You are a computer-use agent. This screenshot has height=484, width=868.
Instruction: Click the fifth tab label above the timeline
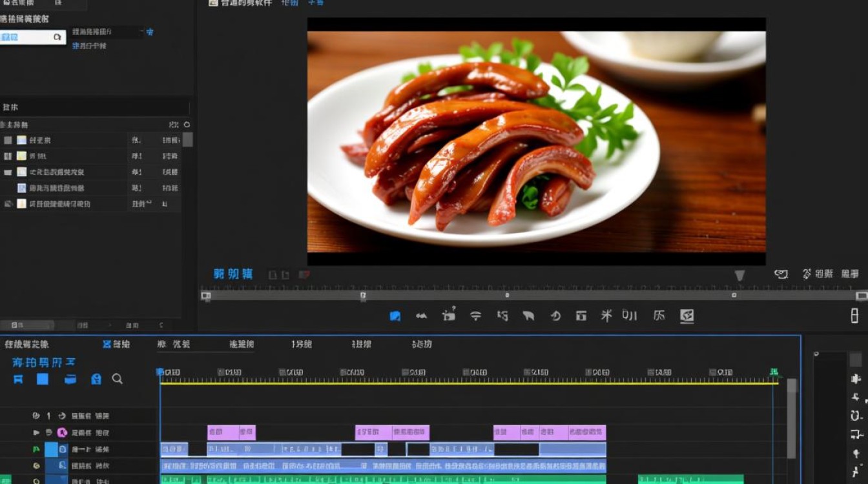(x=302, y=345)
